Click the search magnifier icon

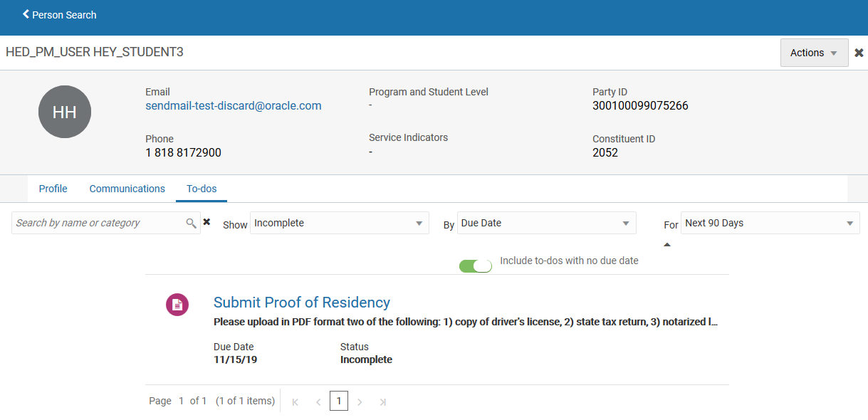pyautogui.click(x=191, y=224)
